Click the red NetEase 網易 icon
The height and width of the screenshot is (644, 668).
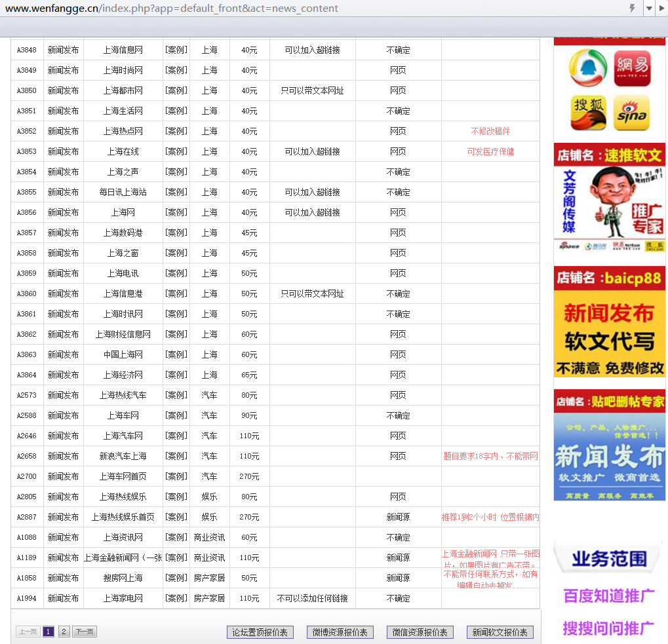click(x=632, y=69)
